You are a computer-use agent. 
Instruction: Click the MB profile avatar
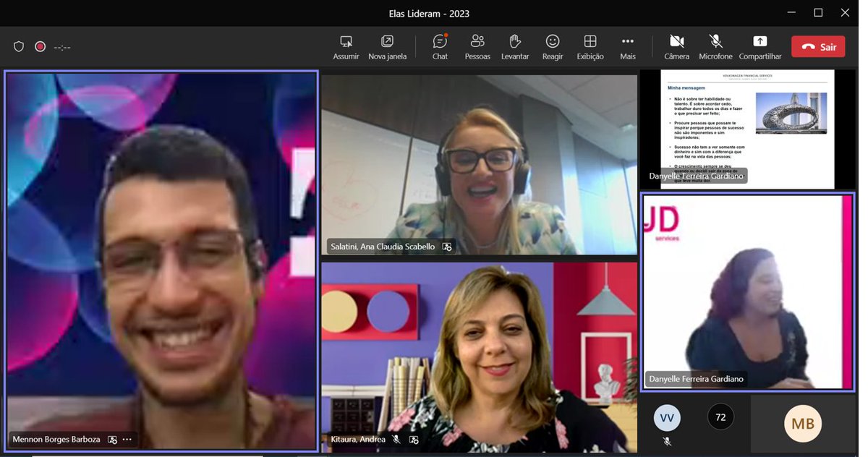[803, 424]
